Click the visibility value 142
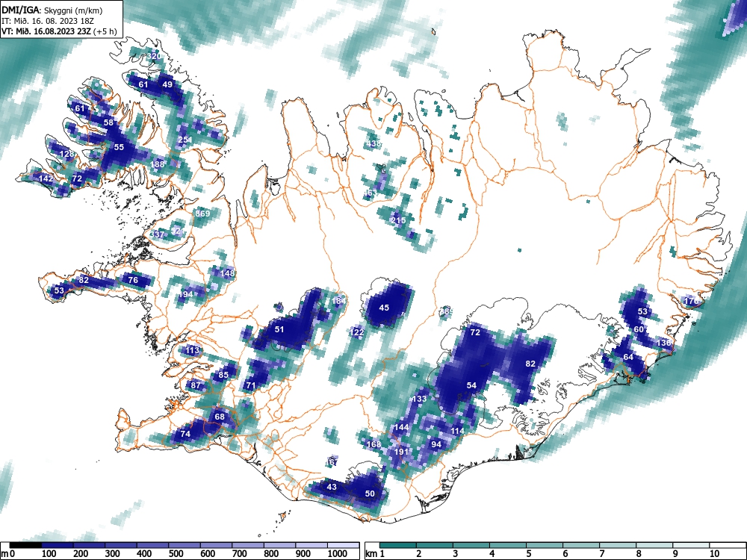Screen dimensions: 747x560 pyautogui.click(x=46, y=178)
